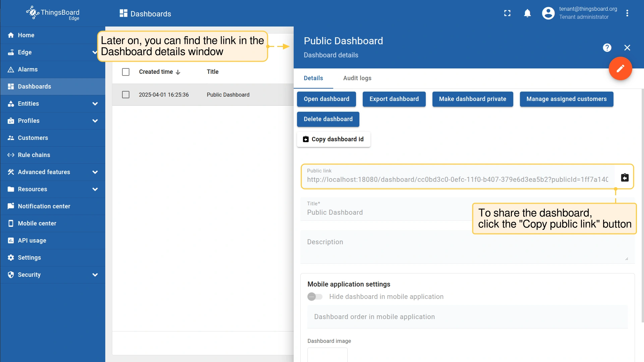Check the select-all header checkbox
This screenshot has height=362, width=644.
(x=126, y=72)
